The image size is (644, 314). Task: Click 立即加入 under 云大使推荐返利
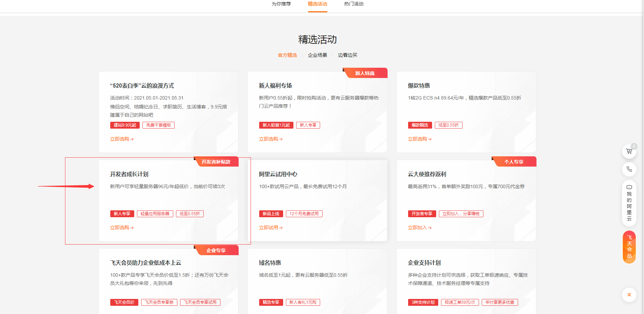420,227
